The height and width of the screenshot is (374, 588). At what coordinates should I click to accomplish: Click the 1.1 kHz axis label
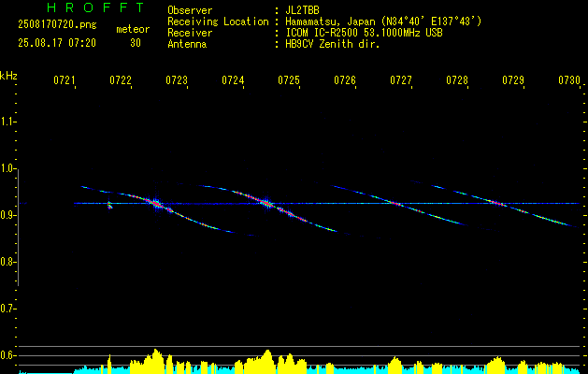[x=7, y=122]
